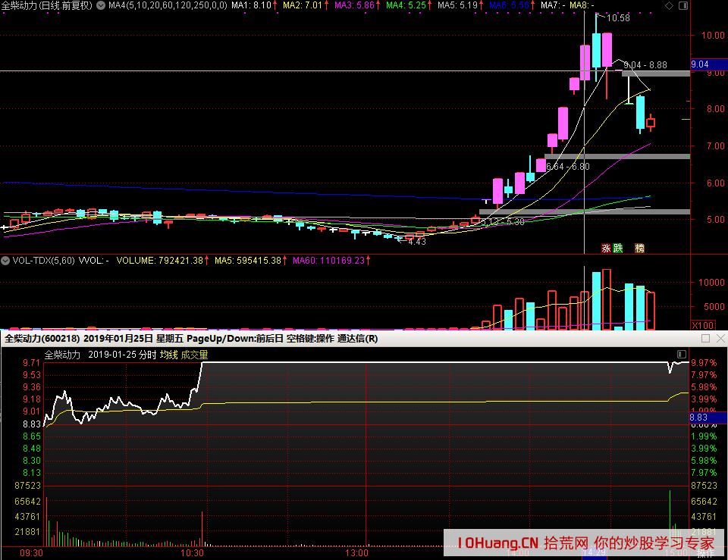Toggle the 均线 average line legend
The image size is (728, 560).
[168, 354]
